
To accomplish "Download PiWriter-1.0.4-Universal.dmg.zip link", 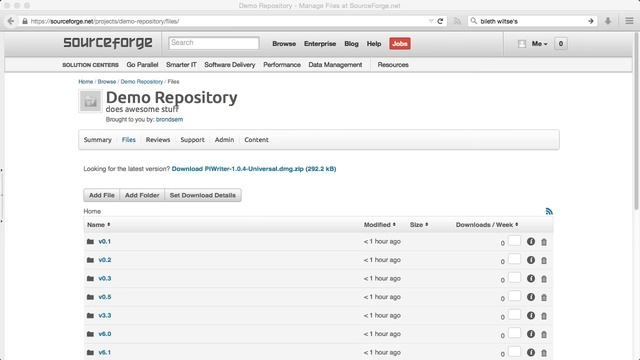I will (254, 169).
